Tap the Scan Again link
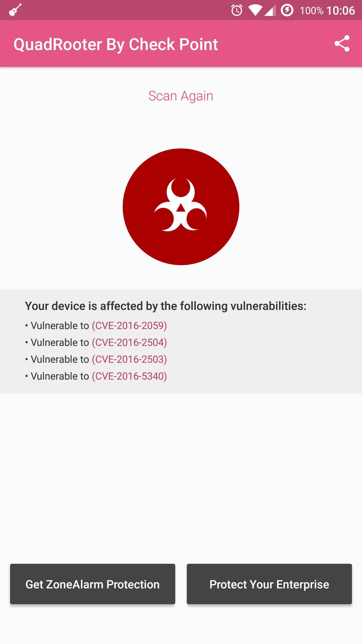362x644 pixels. (181, 96)
